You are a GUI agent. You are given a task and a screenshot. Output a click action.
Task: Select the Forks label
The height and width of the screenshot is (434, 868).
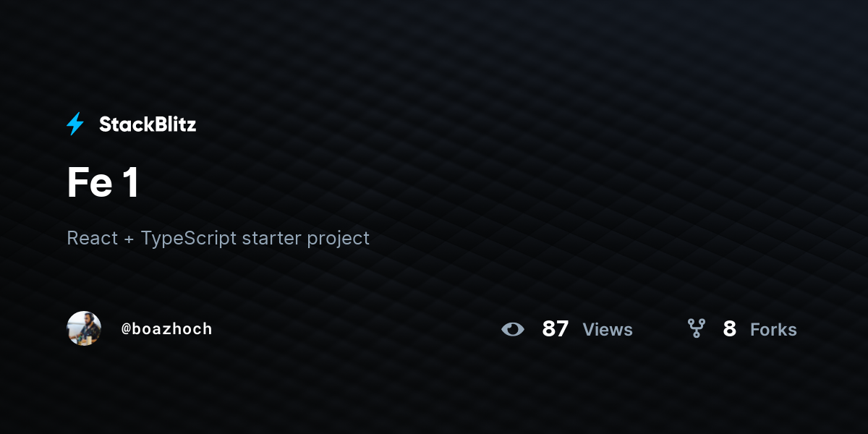(773, 330)
